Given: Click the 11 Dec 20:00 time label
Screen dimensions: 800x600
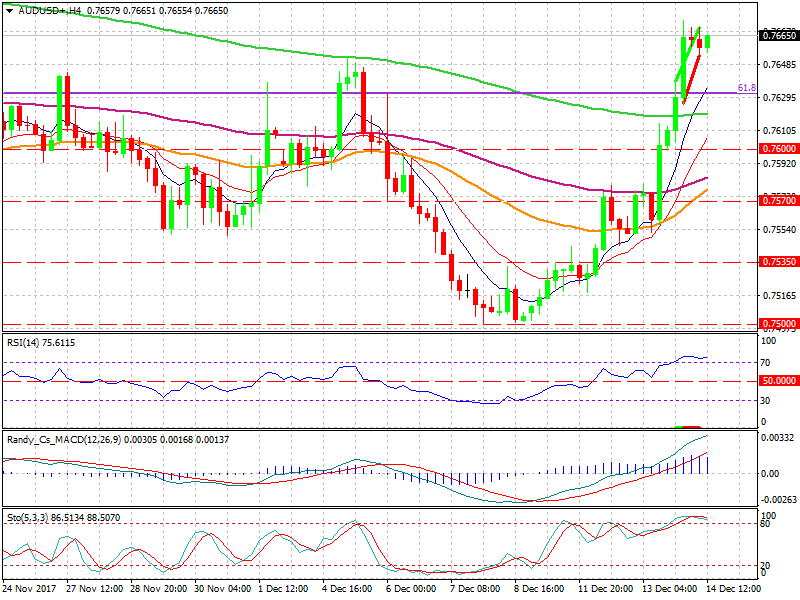Looking at the screenshot, I should pyautogui.click(x=606, y=588).
